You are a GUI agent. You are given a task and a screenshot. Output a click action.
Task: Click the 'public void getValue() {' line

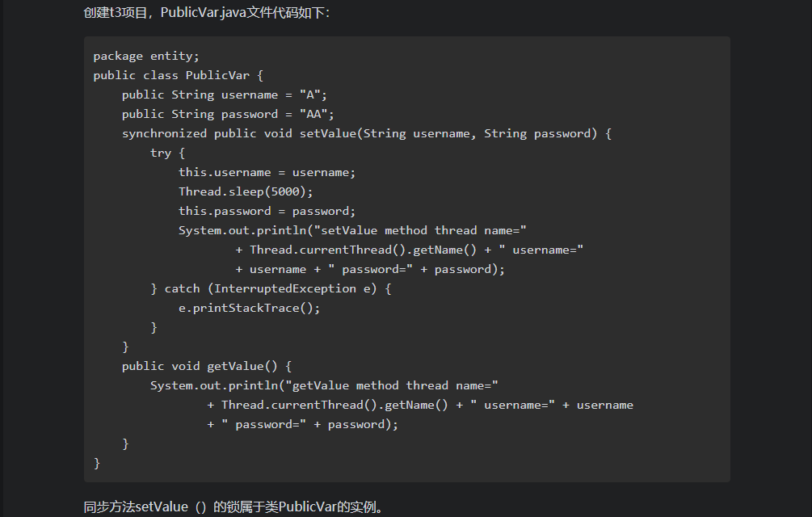tap(207, 367)
